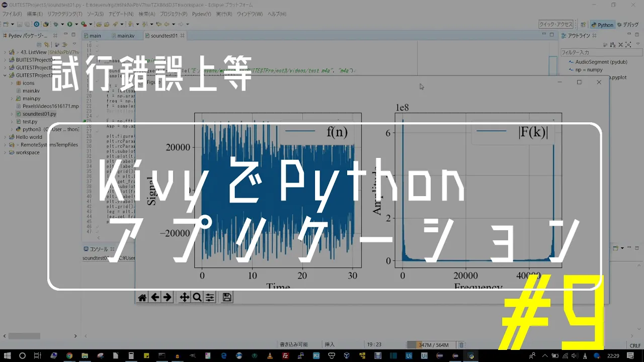644x362 pixels.
Task: Click the New file icon in Eclipse toolbar
Action: point(6,24)
